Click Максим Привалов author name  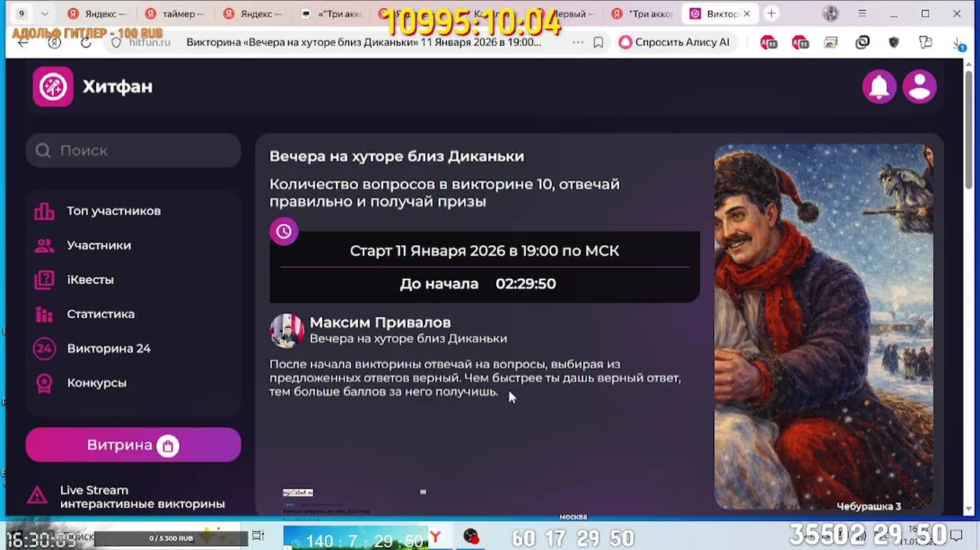click(x=380, y=322)
